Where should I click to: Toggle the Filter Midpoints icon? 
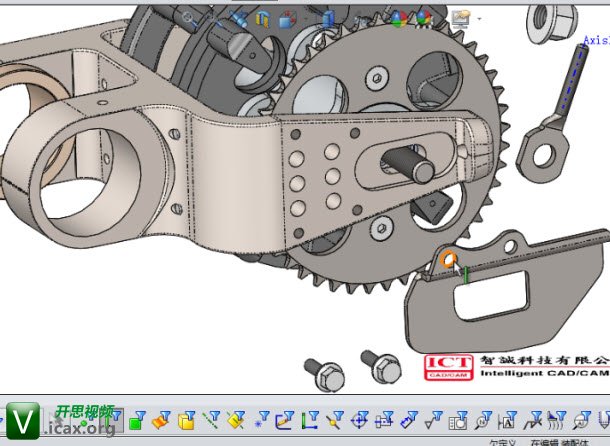click(335, 421)
